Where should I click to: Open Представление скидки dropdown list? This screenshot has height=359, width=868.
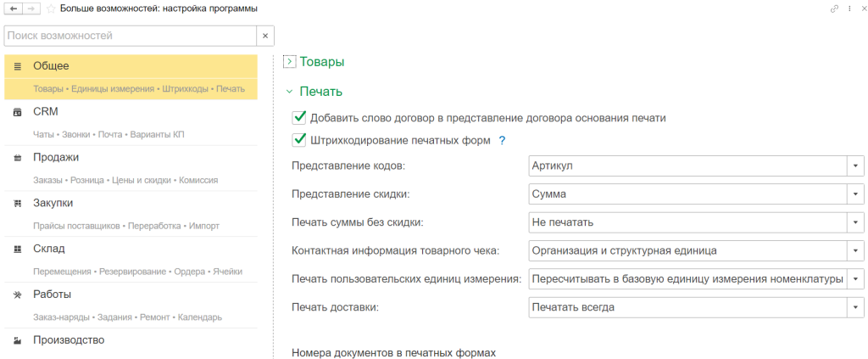point(856,194)
